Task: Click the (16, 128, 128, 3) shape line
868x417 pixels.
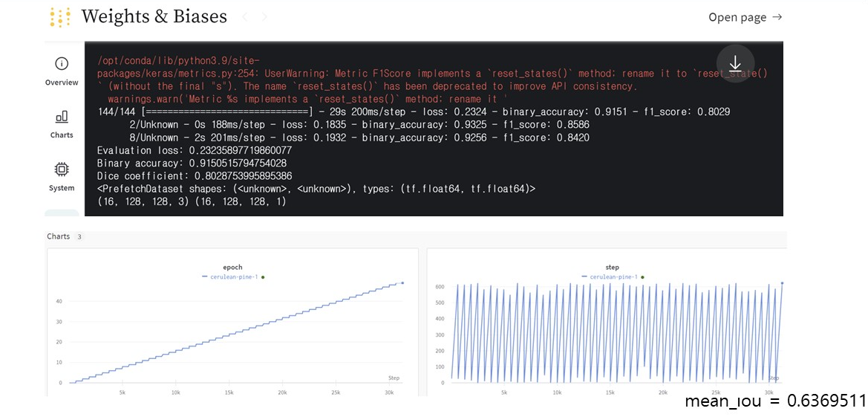Action: click(x=192, y=202)
